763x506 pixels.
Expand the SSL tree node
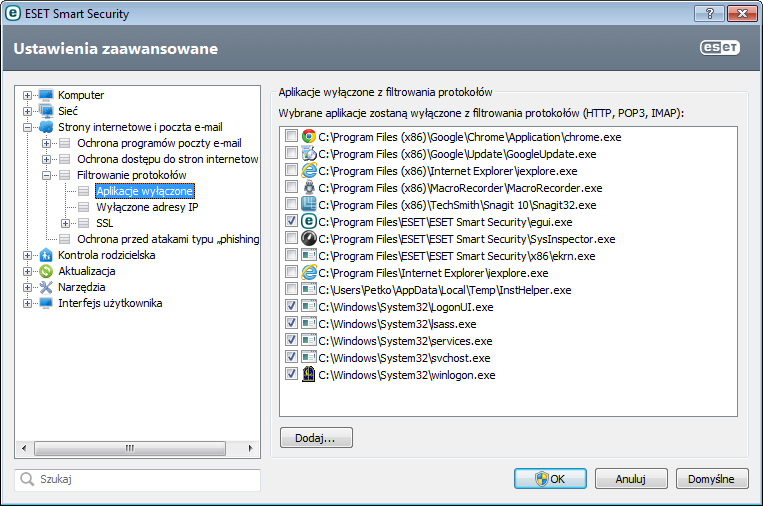65,223
